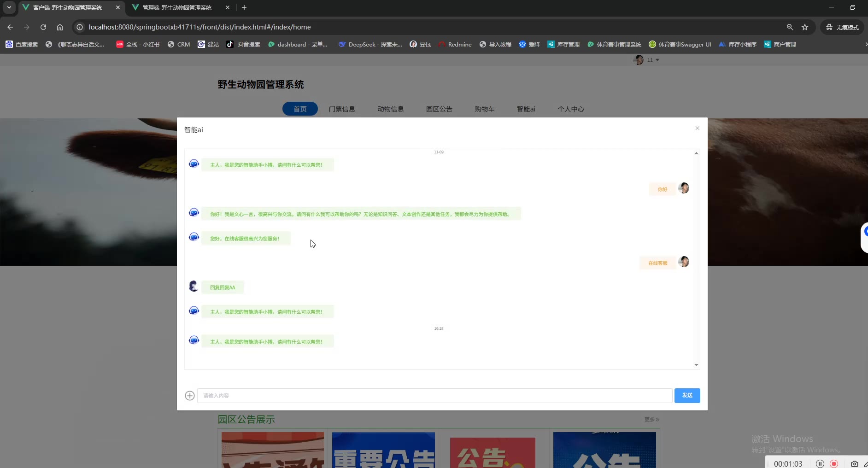Close the 智能ai chat dialog
The image size is (868, 468).
click(698, 128)
